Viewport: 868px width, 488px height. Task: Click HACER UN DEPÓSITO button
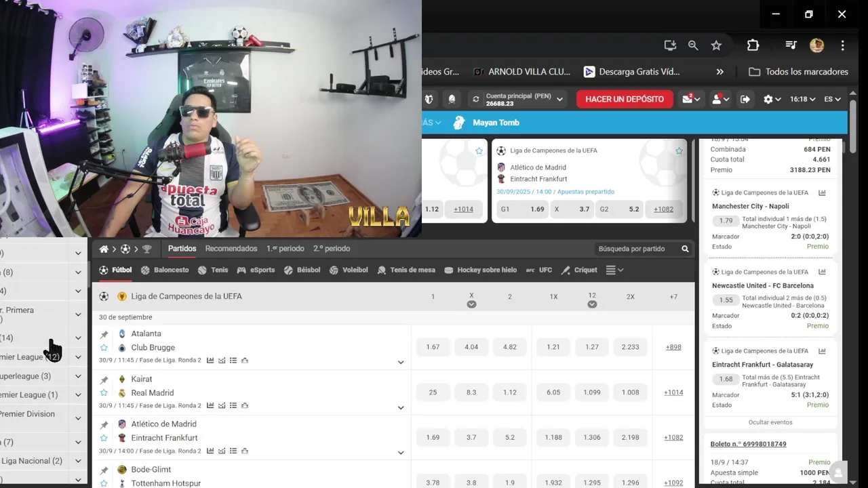pos(625,99)
